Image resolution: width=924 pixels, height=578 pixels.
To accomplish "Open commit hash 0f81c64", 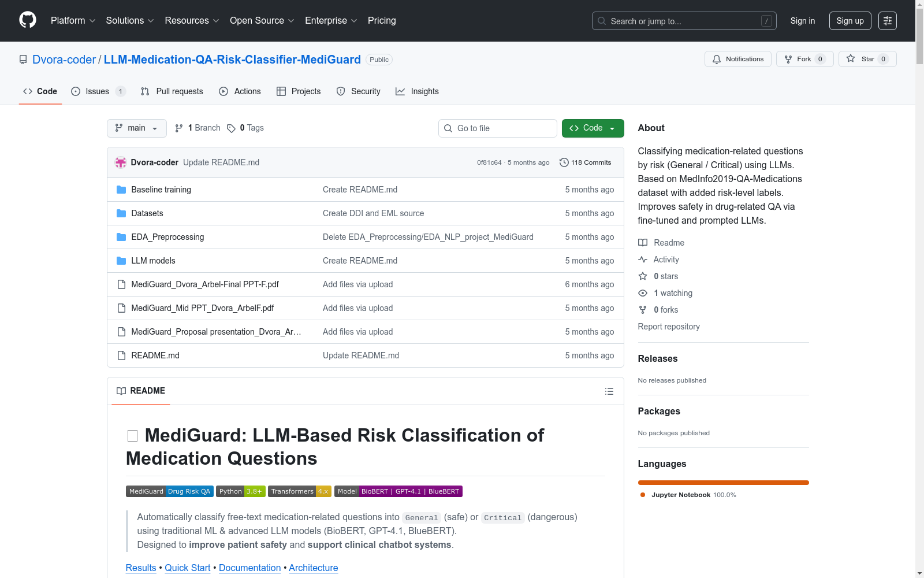I will pyautogui.click(x=489, y=162).
